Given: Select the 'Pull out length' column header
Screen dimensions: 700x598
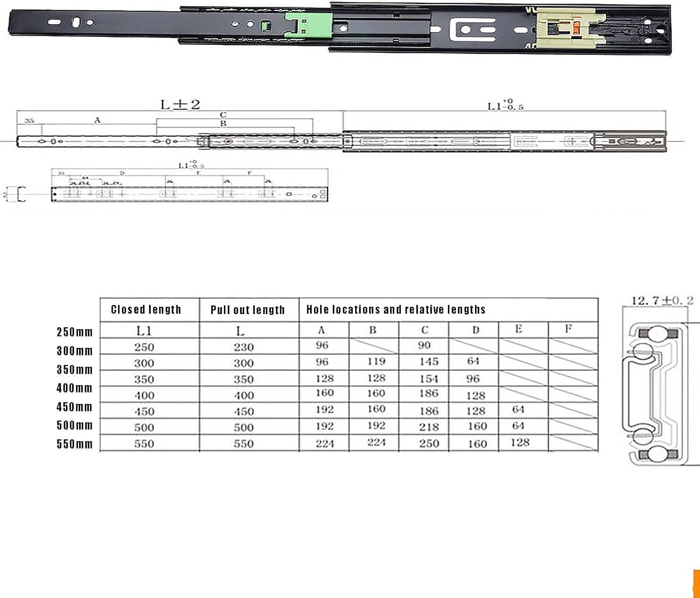Looking at the screenshot, I should pos(247,310).
